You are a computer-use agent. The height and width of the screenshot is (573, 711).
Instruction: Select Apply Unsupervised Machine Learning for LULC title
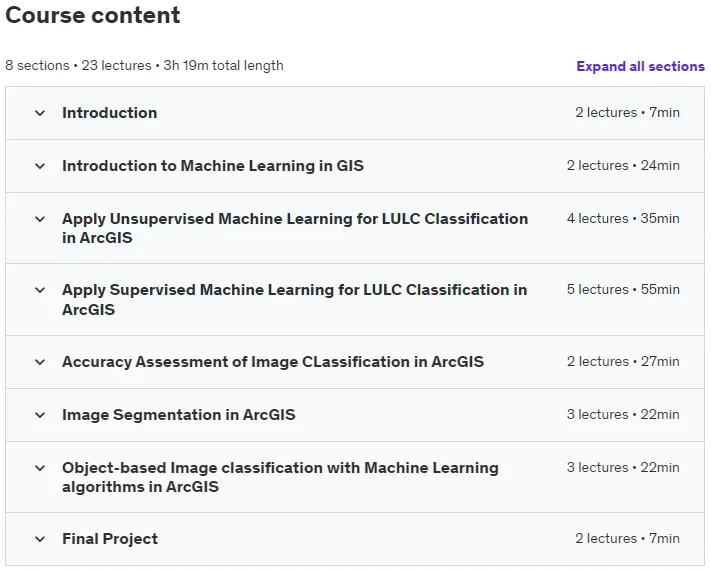click(x=295, y=228)
